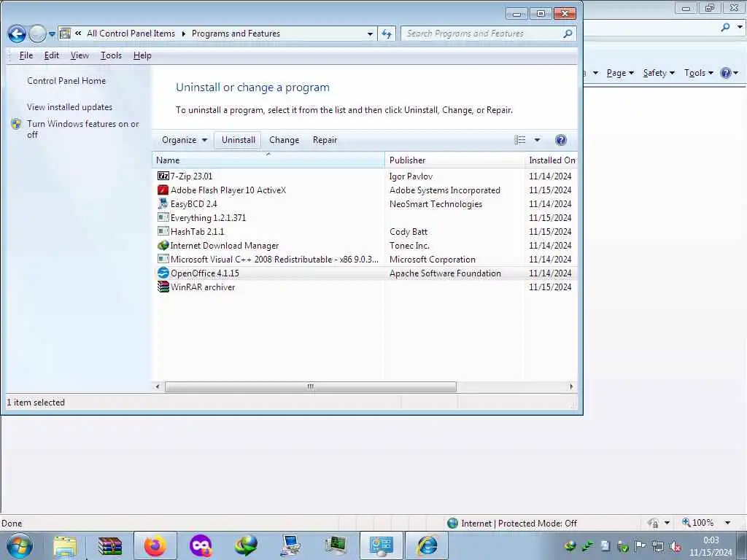Open Windows Explorer from the taskbar
The width and height of the screenshot is (747, 560).
click(x=65, y=545)
